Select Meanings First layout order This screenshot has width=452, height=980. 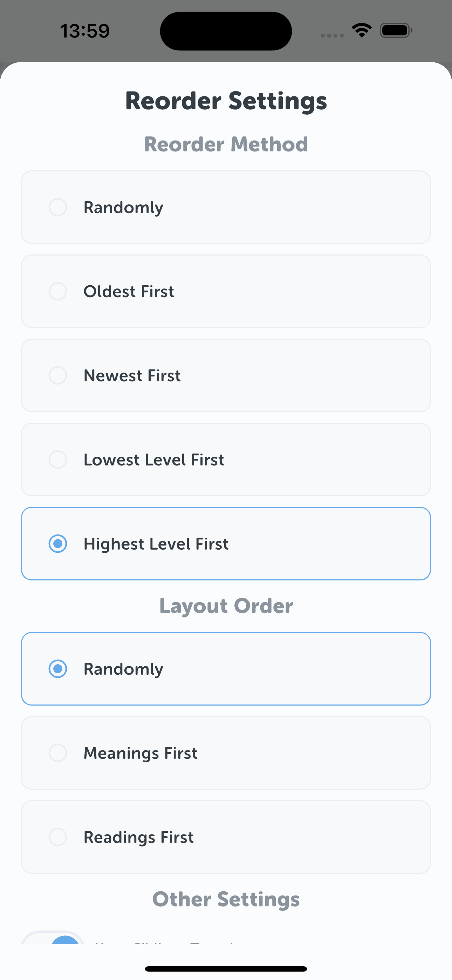pyautogui.click(x=58, y=753)
